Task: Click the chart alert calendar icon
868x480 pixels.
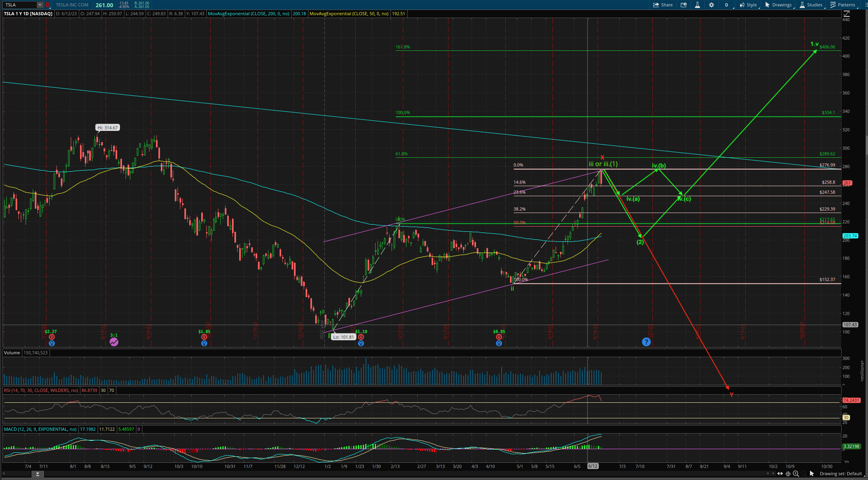Action: pyautogui.click(x=684, y=5)
